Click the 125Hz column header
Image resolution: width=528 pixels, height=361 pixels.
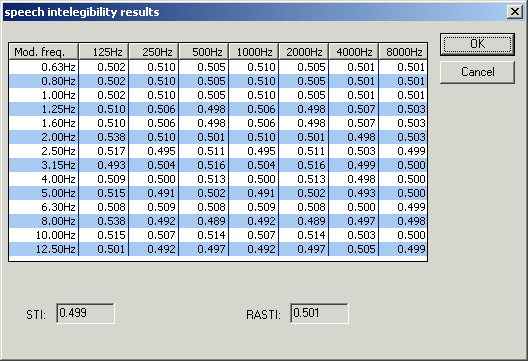click(103, 52)
